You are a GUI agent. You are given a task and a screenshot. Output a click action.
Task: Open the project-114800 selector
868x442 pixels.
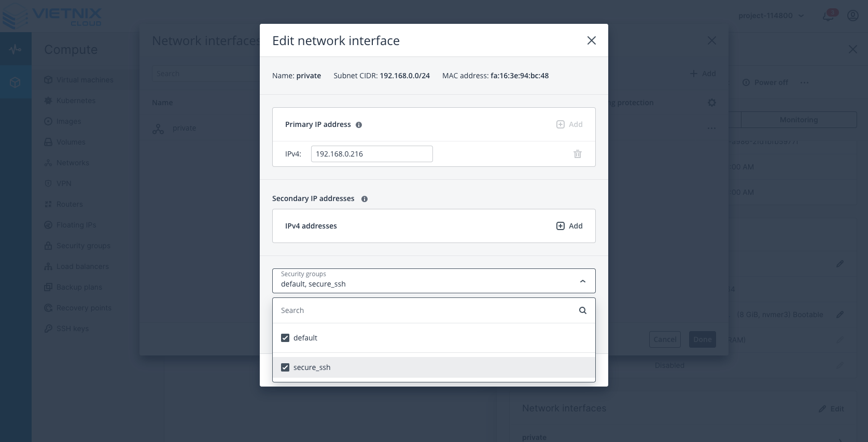coord(771,16)
